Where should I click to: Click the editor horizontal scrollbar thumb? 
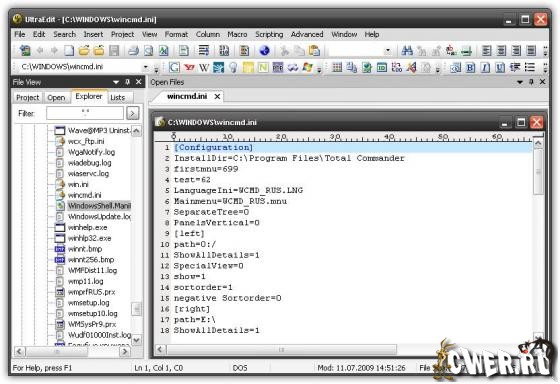tap(281, 350)
